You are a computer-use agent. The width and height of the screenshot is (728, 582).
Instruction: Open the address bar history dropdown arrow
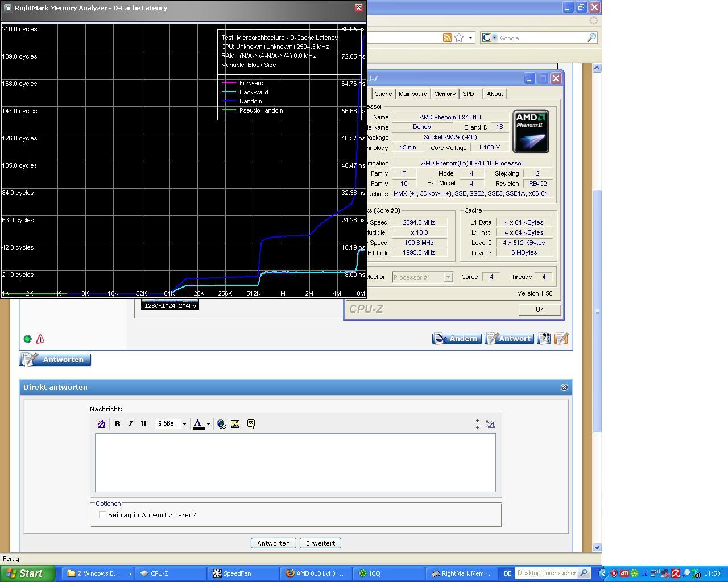(470, 38)
